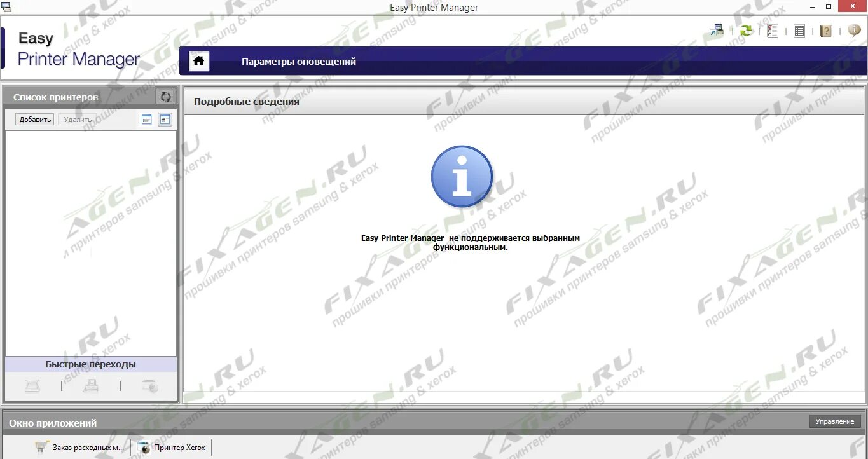
Task: Click the Быстрые переходы label
Action: tap(90, 364)
